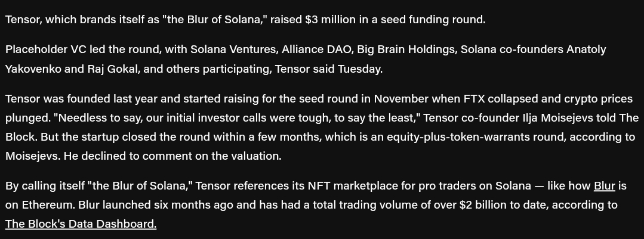
Task: Click the word "valuation"
Action: click(x=254, y=156)
